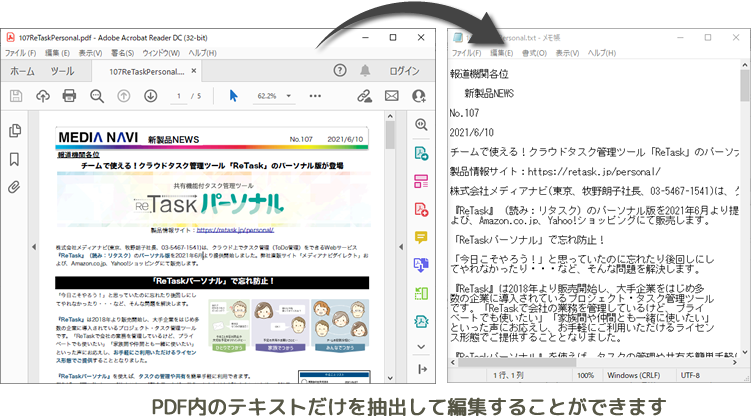
Task: Click the UTF-8 status bar entry
Action: pos(690,375)
